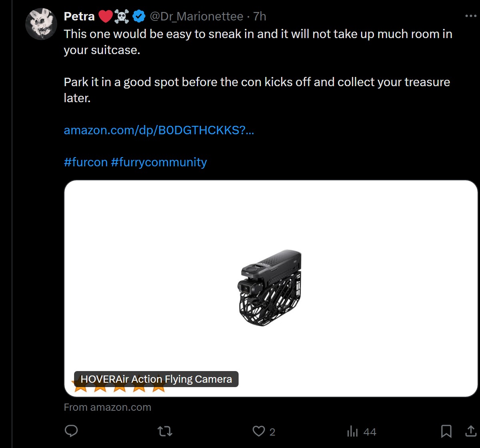Screen dimensions: 480x448
Task: Open Petra's profile avatar picture
Action: pyautogui.click(x=41, y=24)
